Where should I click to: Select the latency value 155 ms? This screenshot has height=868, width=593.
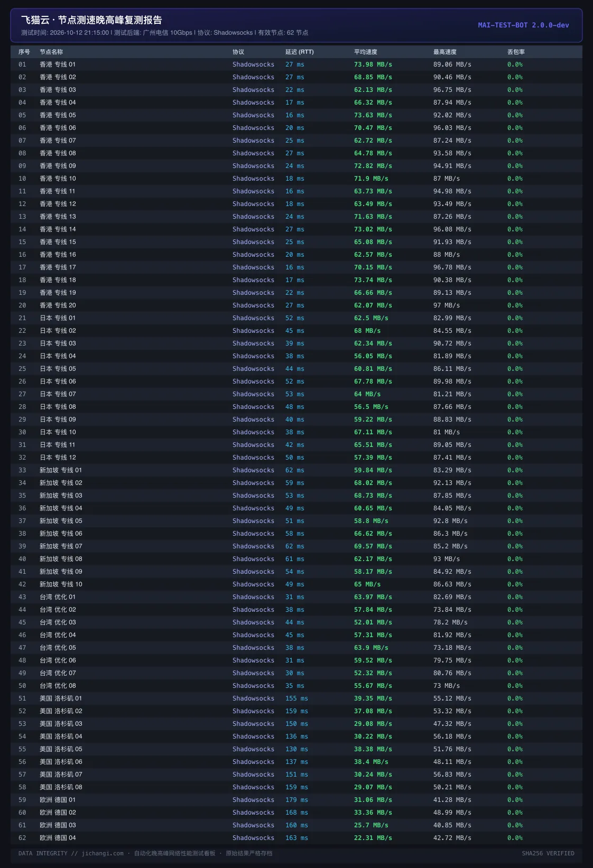[296, 698]
